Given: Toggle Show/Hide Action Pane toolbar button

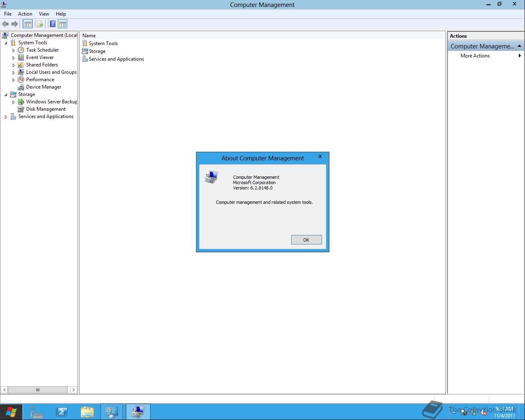Looking at the screenshot, I should [x=62, y=24].
